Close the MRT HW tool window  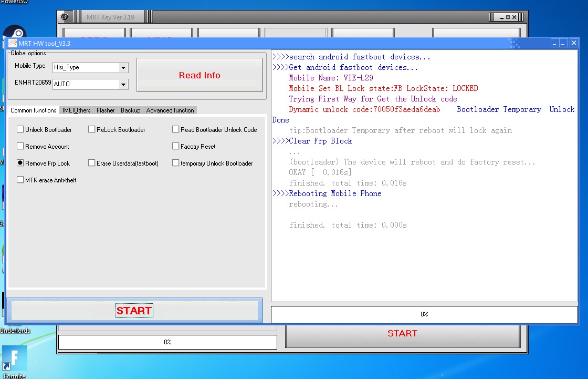tap(574, 43)
